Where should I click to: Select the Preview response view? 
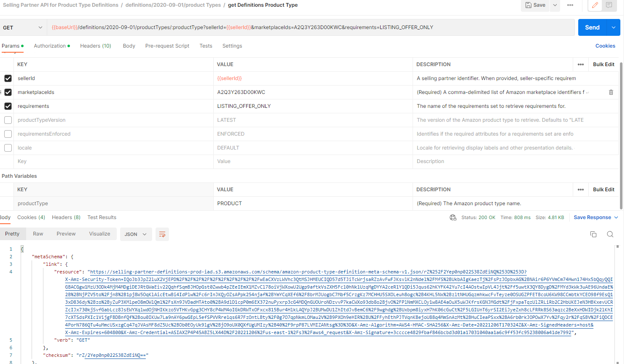pyautogui.click(x=66, y=234)
